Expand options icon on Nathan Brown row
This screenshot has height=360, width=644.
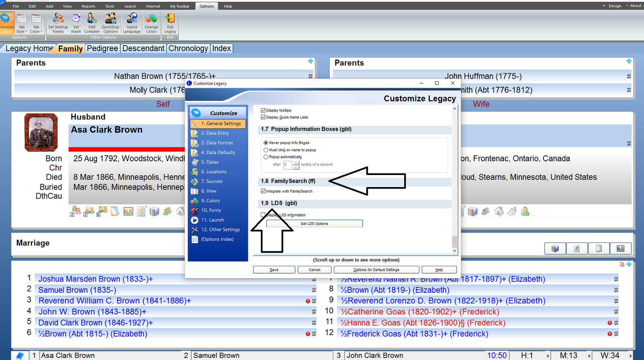point(310,76)
